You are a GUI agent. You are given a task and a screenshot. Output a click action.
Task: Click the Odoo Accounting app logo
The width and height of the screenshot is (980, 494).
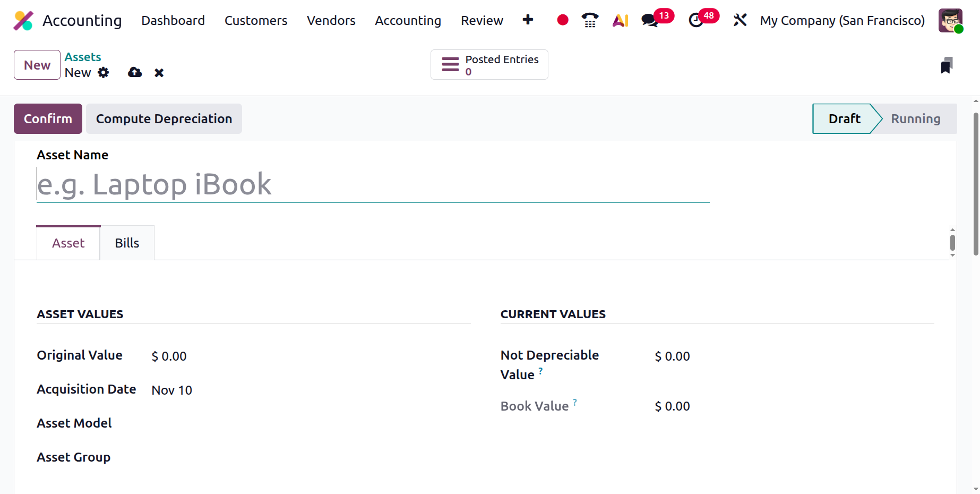click(23, 21)
